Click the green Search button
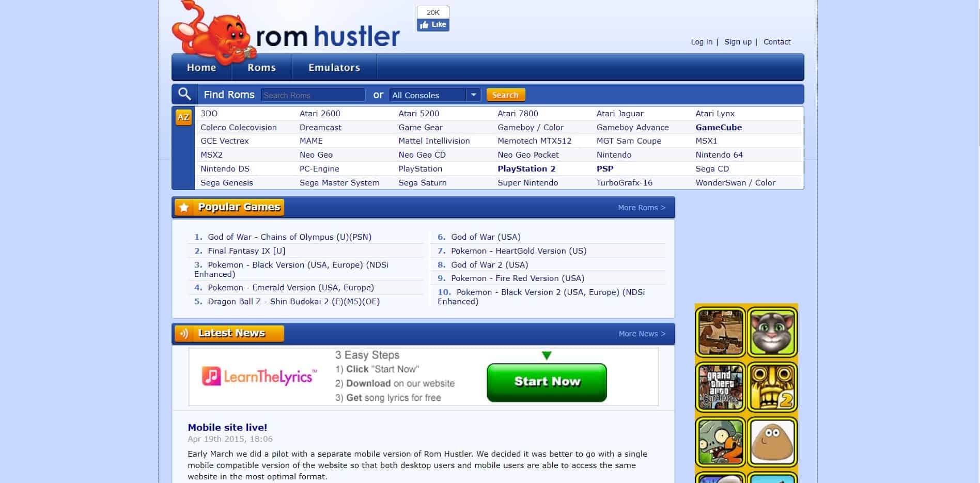 [505, 95]
